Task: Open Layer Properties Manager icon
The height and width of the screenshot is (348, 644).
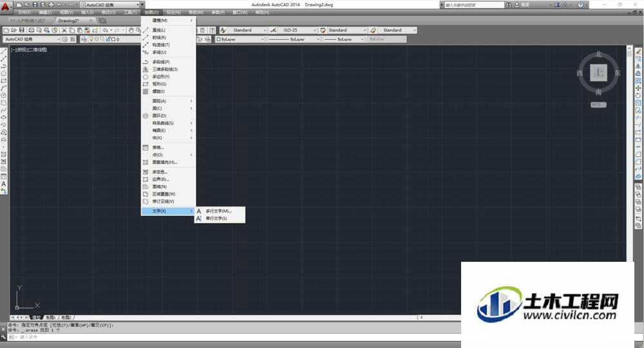Action: coord(84,39)
